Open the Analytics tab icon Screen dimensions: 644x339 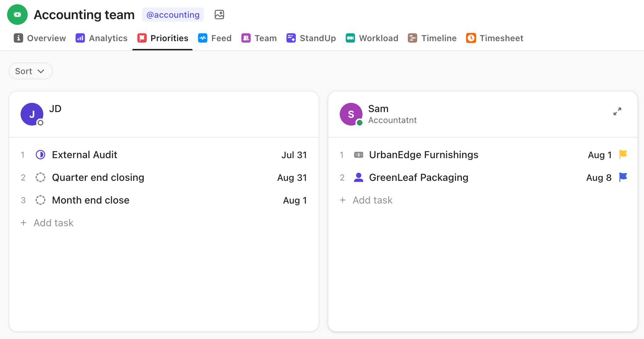tap(80, 38)
